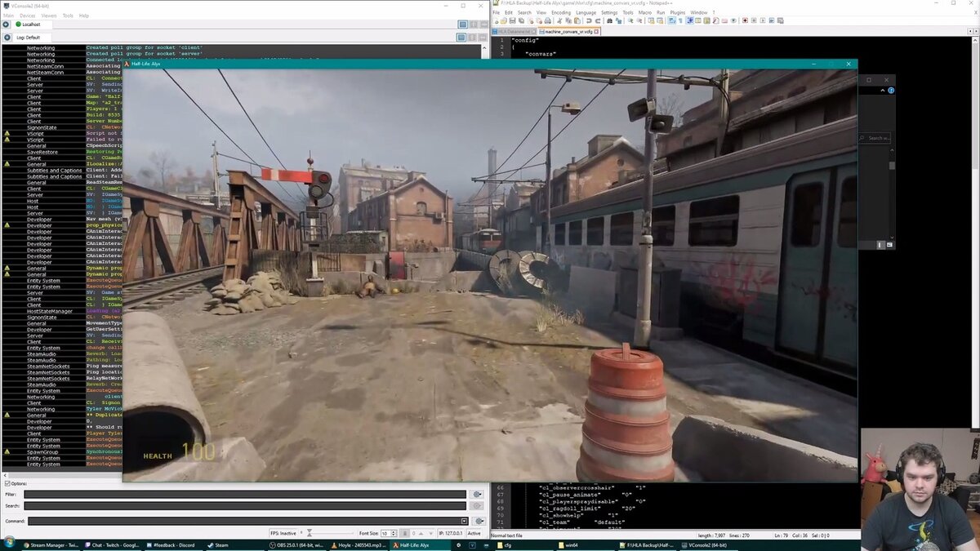This screenshot has width=980, height=551.
Task: Click the Cut scissors icon in Notepad++ toolbar
Action: [559, 20]
